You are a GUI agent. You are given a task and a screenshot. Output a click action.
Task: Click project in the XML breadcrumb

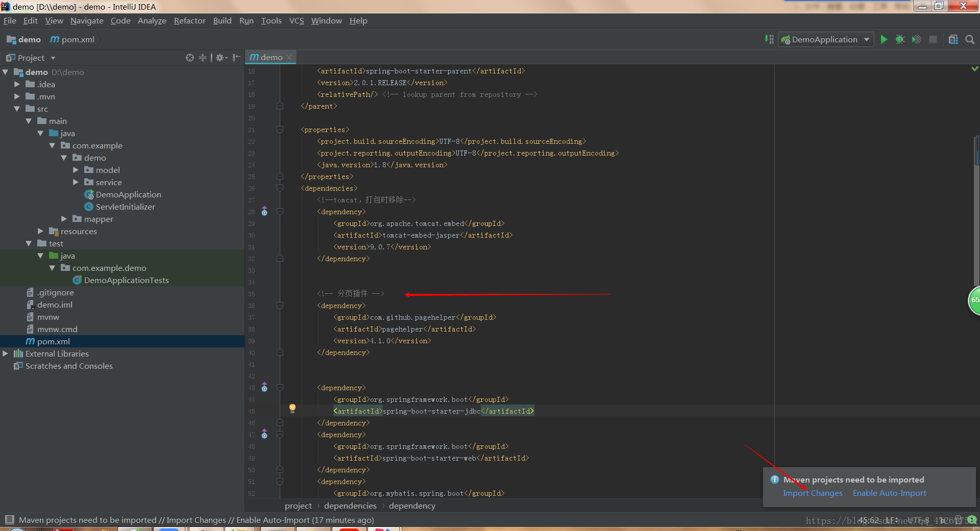click(298, 506)
